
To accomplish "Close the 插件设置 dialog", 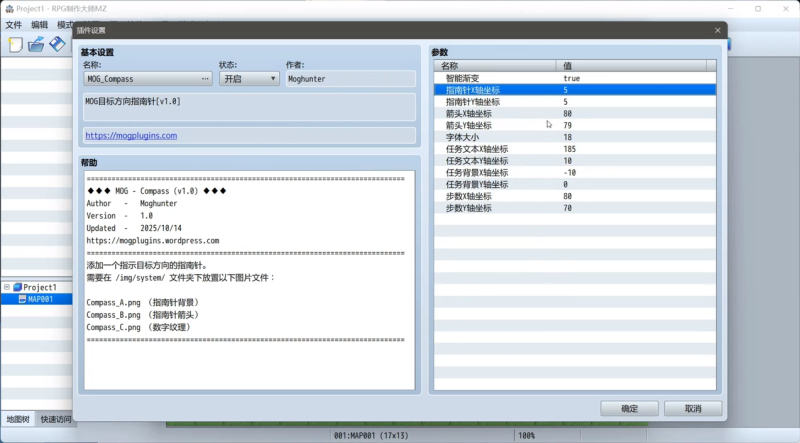I will [717, 31].
